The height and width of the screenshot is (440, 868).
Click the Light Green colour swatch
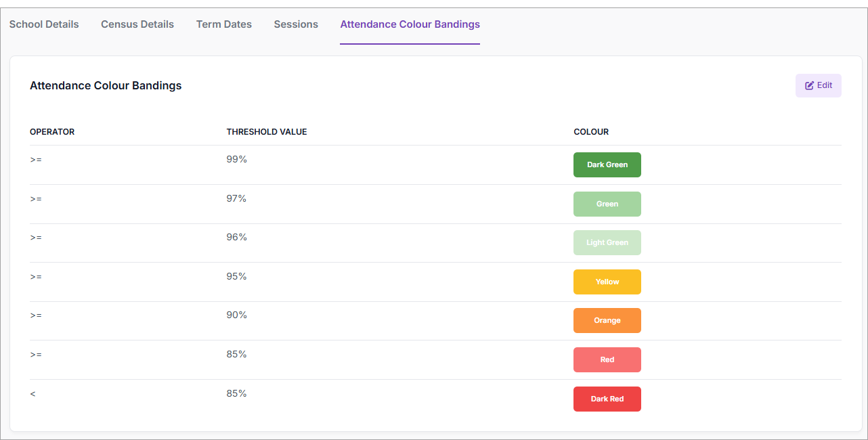pos(607,242)
